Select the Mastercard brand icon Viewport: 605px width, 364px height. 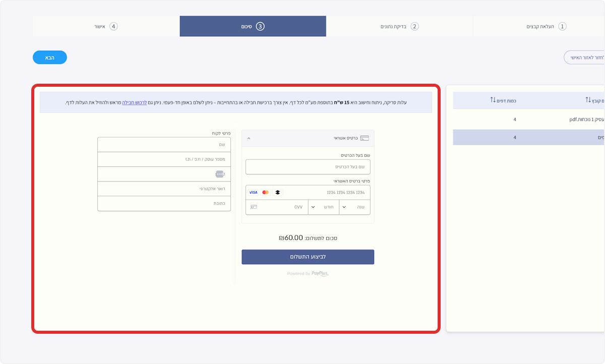[x=265, y=192]
